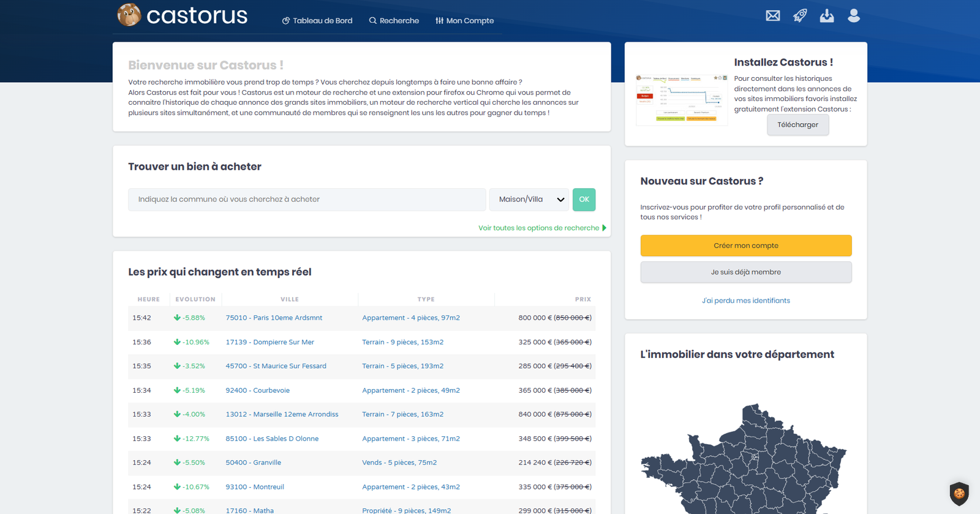Viewport: 980px width, 514px height.
Task: Click the green arrow after search options link
Action: coord(605,228)
